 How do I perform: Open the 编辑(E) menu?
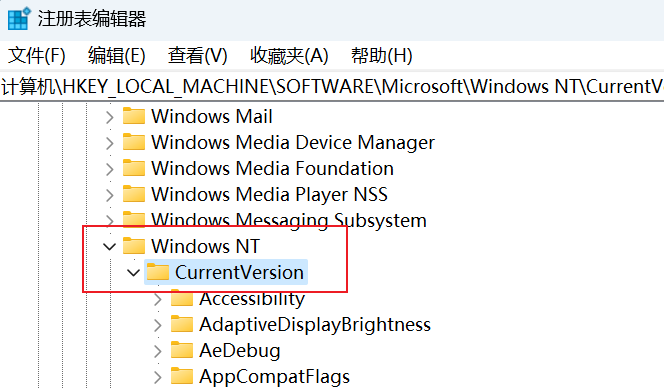coord(117,56)
